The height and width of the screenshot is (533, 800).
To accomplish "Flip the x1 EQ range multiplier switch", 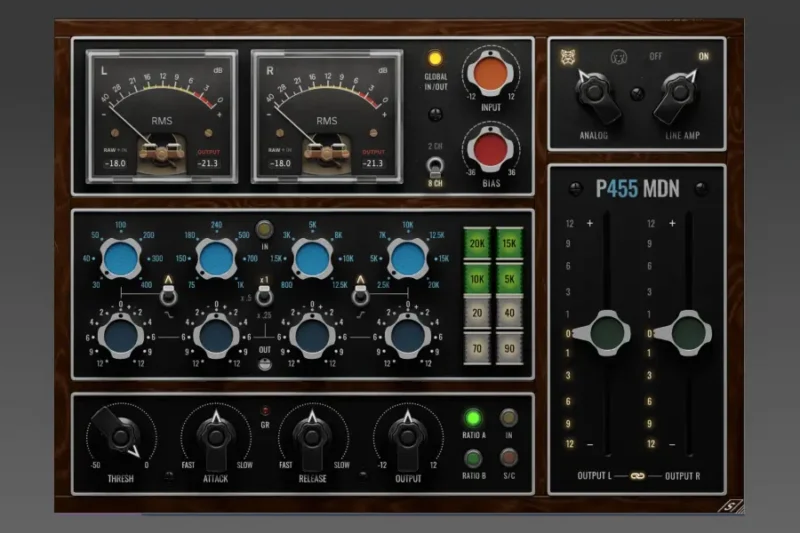I will click(264, 295).
